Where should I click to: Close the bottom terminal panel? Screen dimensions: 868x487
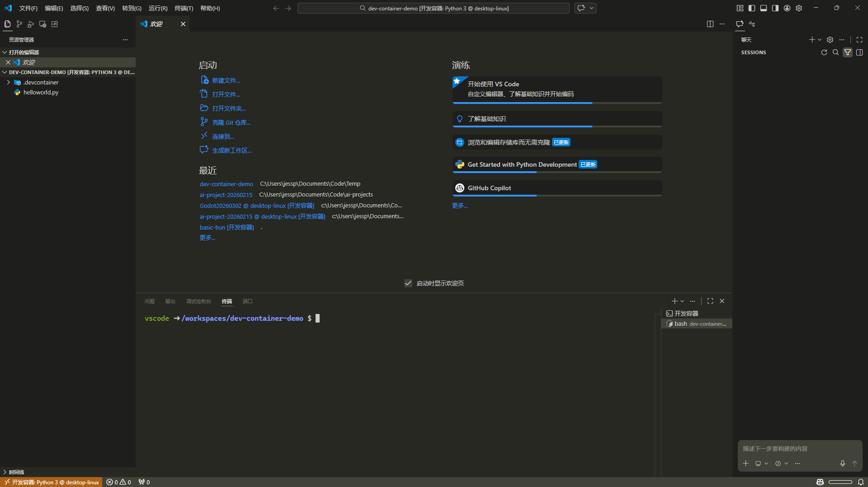[722, 301]
